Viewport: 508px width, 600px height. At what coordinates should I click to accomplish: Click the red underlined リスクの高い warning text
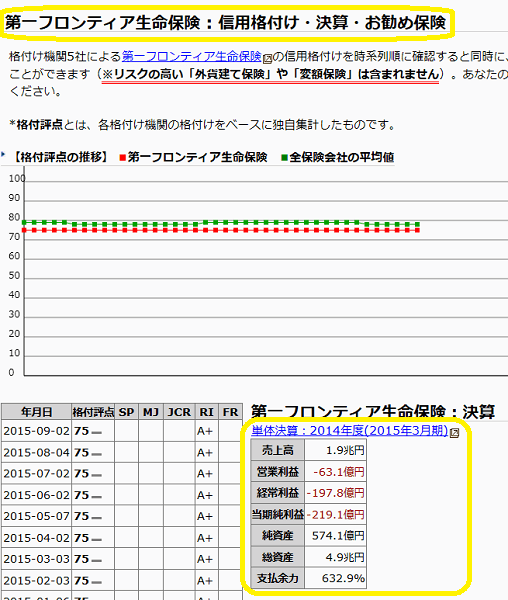pyautogui.click(x=270, y=74)
